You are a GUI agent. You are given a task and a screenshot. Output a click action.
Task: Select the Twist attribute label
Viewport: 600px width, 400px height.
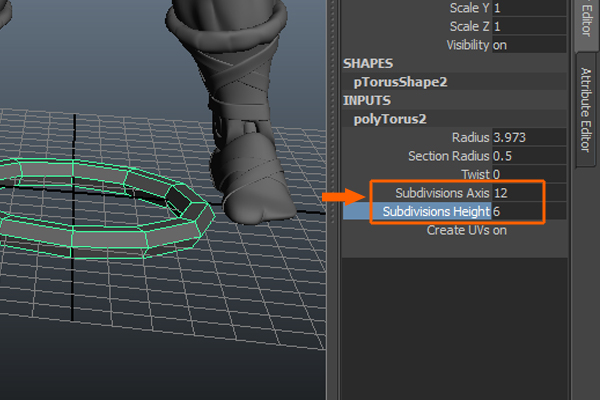[x=475, y=175]
